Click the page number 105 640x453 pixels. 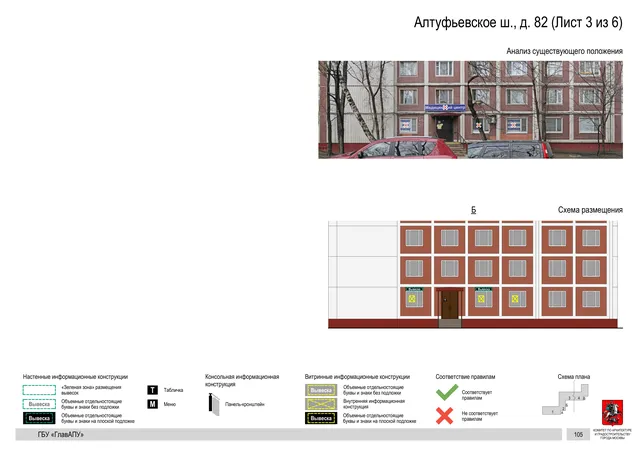(578, 435)
